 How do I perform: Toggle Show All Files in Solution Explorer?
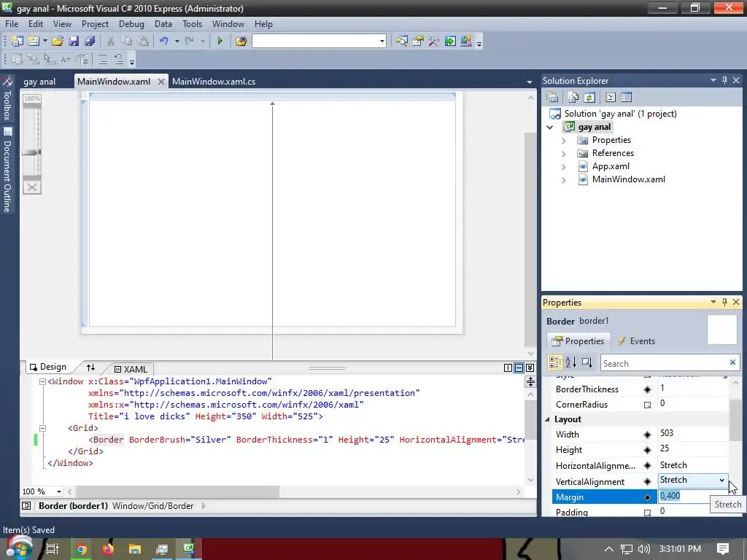tap(573, 97)
